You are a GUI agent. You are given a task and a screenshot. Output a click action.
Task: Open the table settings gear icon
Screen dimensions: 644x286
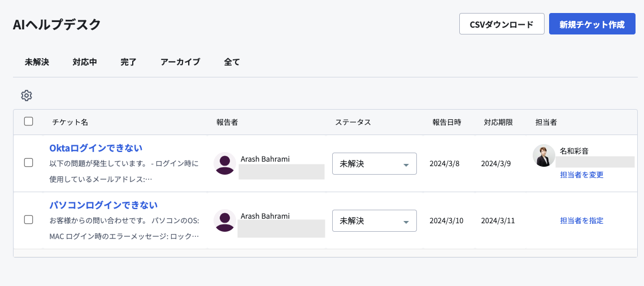27,96
